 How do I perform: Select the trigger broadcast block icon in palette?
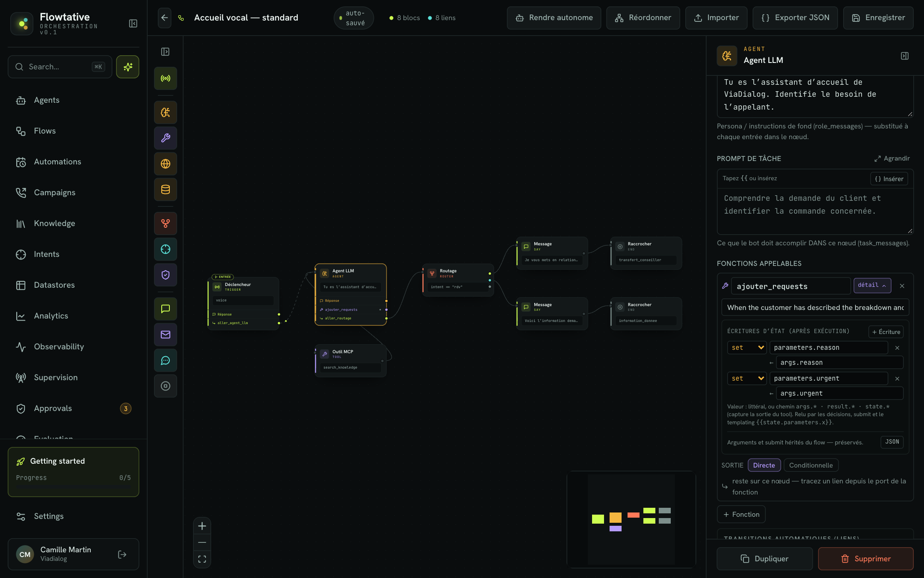[166, 78]
